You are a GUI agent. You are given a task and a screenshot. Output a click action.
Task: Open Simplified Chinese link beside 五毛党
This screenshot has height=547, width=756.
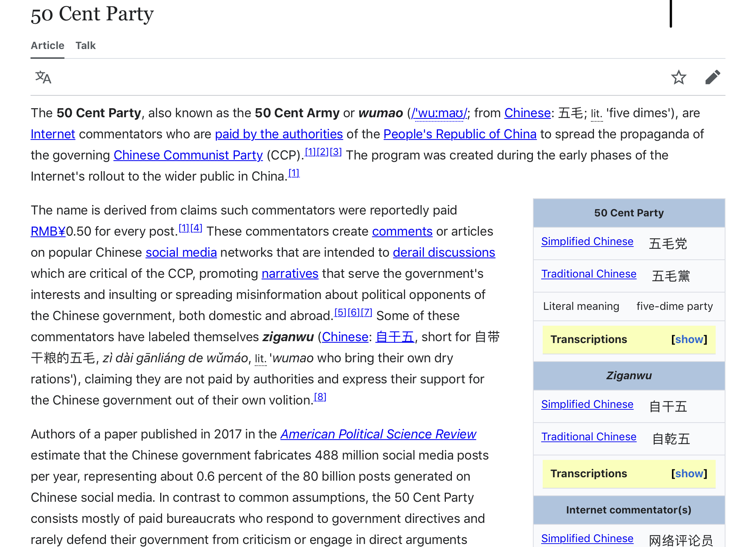click(x=587, y=242)
